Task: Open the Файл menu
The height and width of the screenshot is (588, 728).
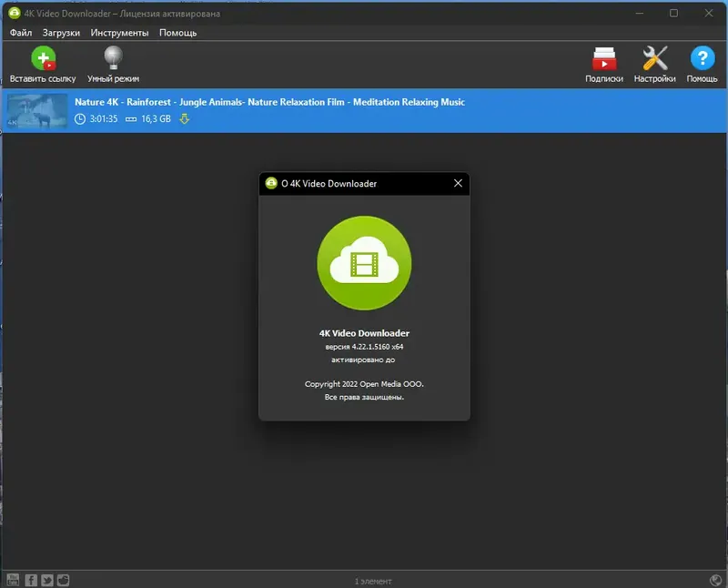Action: (x=19, y=32)
